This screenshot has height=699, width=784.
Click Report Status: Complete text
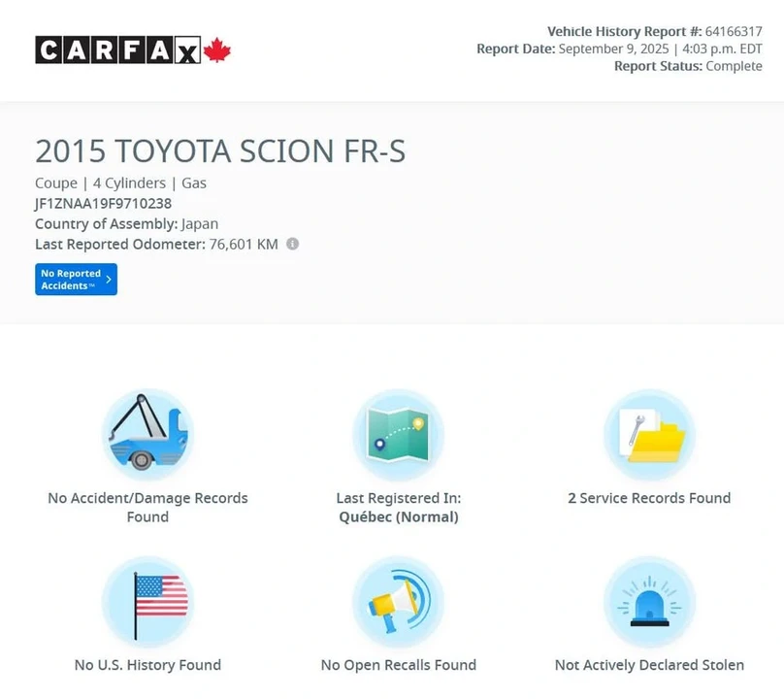click(688, 66)
